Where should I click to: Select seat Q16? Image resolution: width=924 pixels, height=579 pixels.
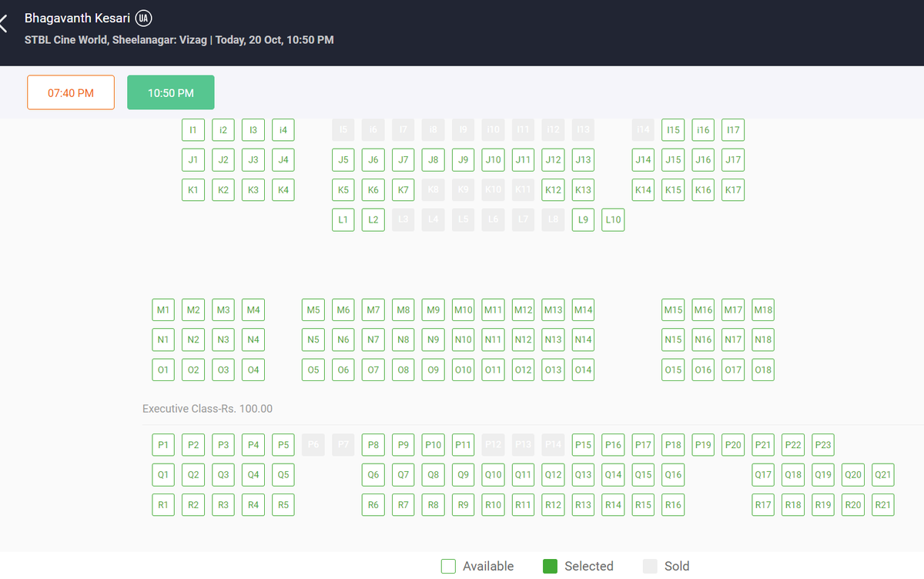click(x=673, y=475)
